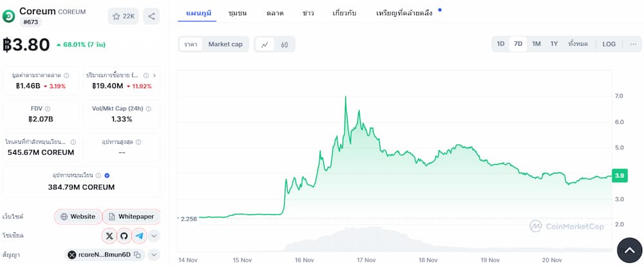
Task: Show info for FDV label
Action: click(x=48, y=109)
